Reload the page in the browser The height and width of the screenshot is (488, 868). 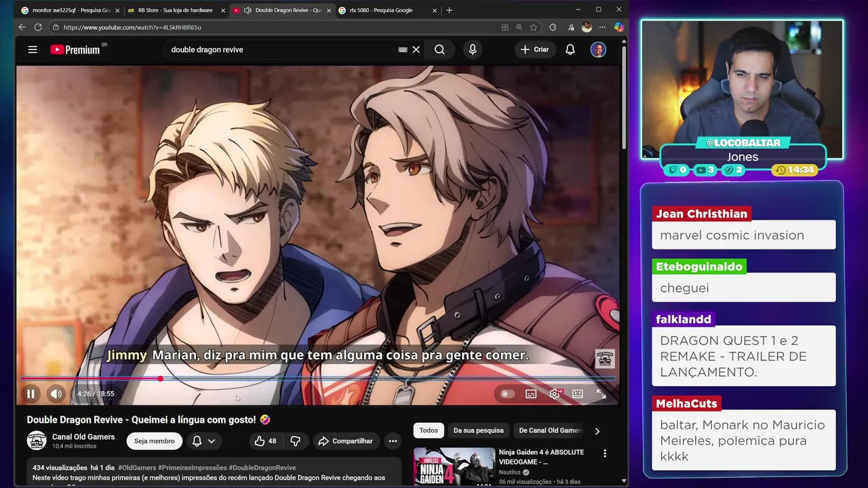tap(38, 27)
